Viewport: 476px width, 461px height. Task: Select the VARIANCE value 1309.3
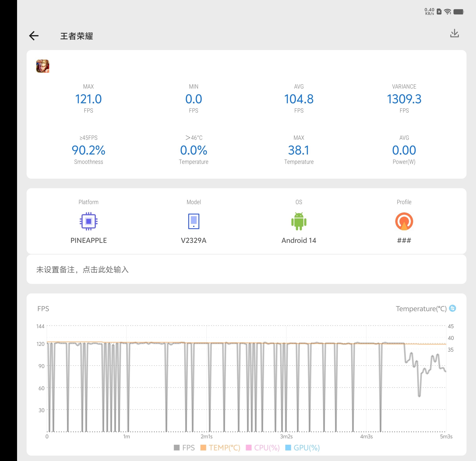click(404, 99)
